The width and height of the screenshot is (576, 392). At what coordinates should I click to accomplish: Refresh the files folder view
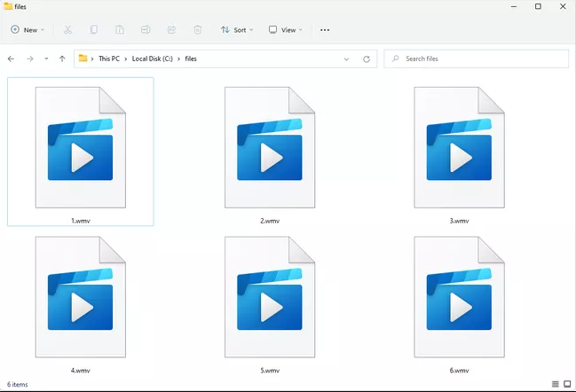point(367,59)
